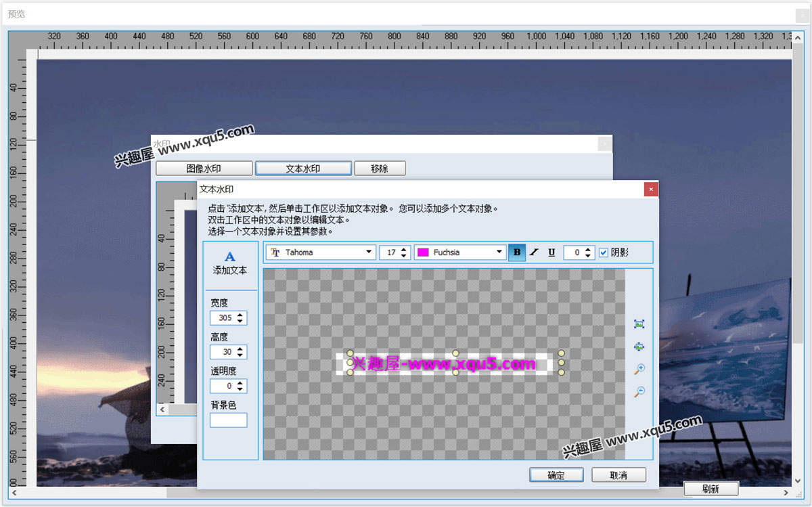Enable or disable the 阴影 shadow checkbox
The height and width of the screenshot is (507, 812).
[x=604, y=252]
